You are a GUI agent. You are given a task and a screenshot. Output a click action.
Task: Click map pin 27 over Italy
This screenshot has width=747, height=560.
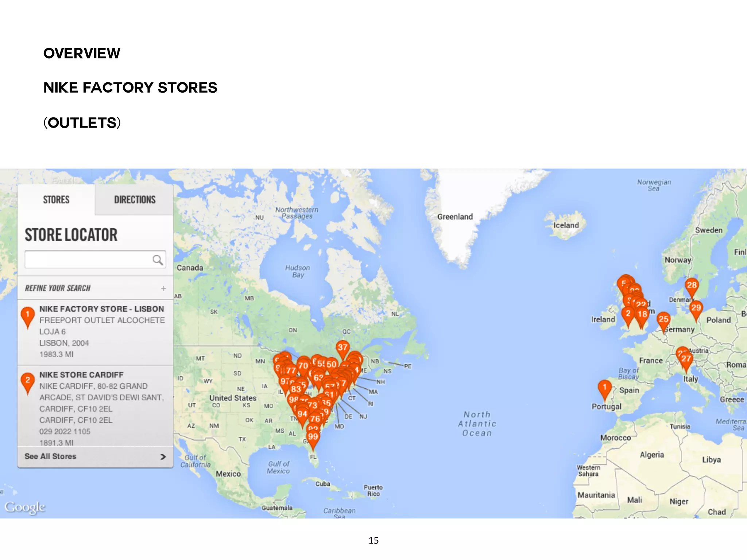tap(686, 359)
